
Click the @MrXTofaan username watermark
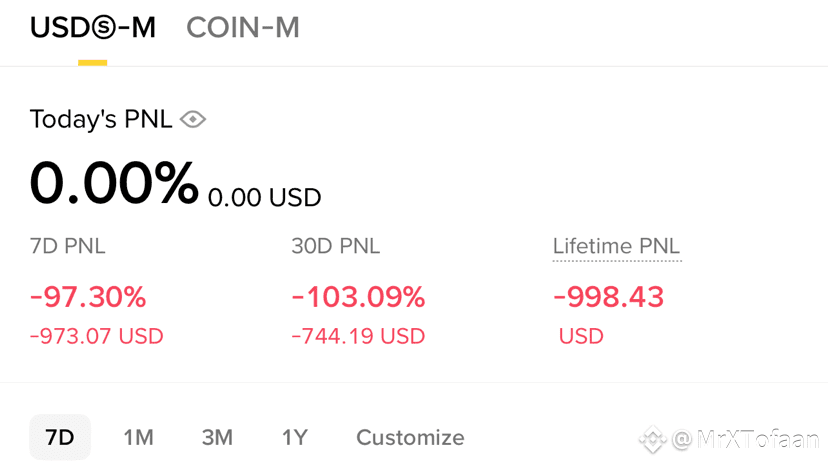(746, 438)
